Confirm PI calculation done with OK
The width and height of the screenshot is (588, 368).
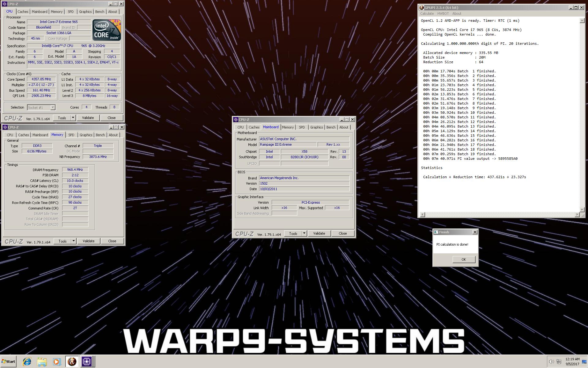[464, 259]
